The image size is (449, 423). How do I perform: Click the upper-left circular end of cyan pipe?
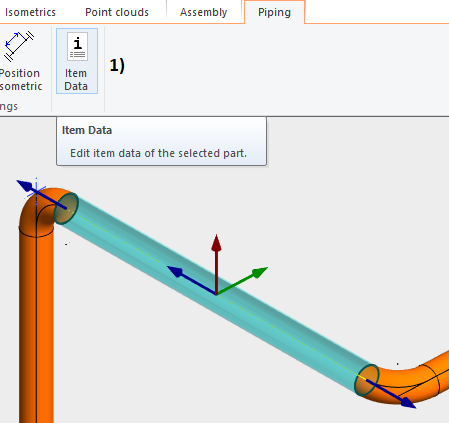click(66, 208)
